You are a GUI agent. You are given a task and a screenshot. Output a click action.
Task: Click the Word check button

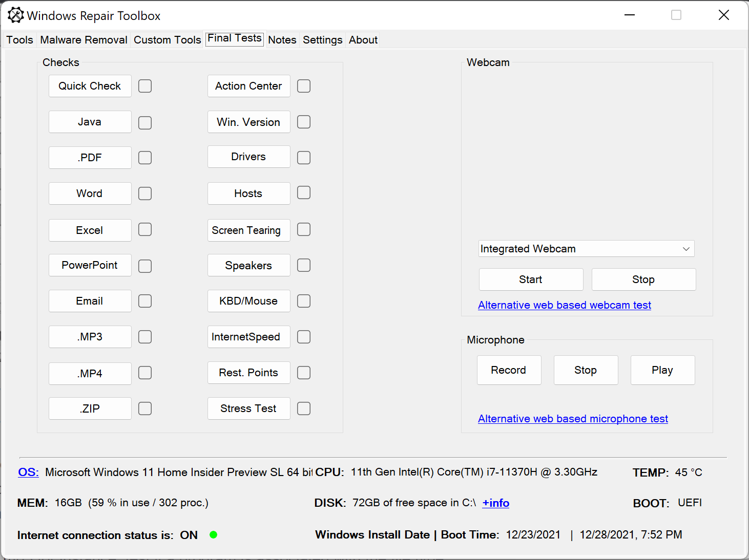pyautogui.click(x=90, y=193)
